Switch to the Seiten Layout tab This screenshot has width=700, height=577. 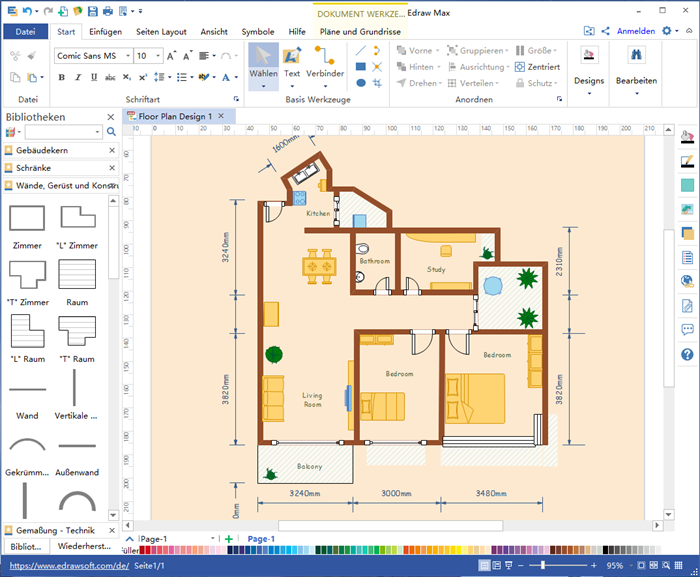pos(160,31)
